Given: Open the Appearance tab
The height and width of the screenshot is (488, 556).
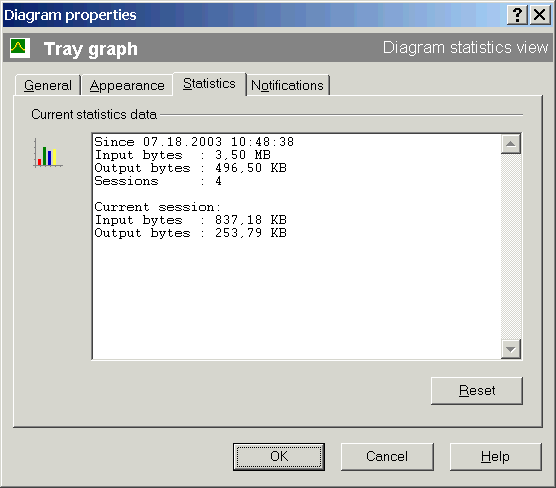Looking at the screenshot, I should click(127, 85).
